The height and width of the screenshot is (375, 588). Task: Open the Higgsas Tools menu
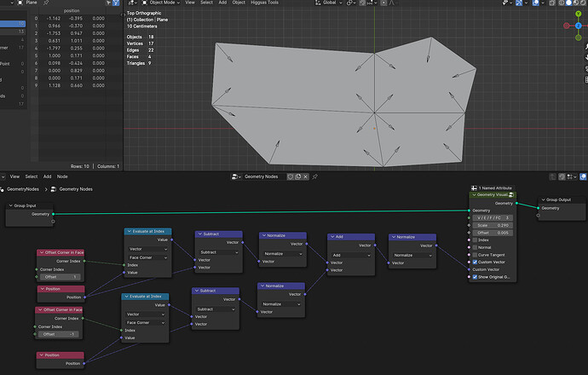point(264,3)
